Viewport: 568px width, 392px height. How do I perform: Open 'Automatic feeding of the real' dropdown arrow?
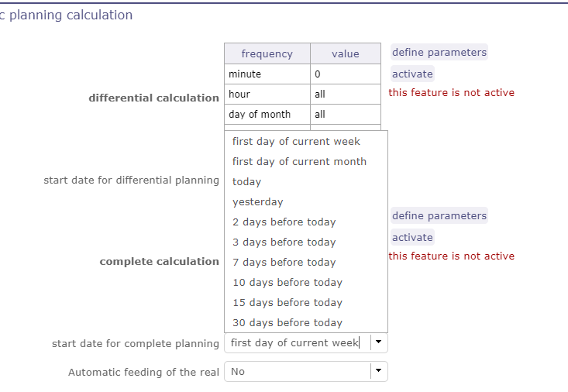(378, 372)
